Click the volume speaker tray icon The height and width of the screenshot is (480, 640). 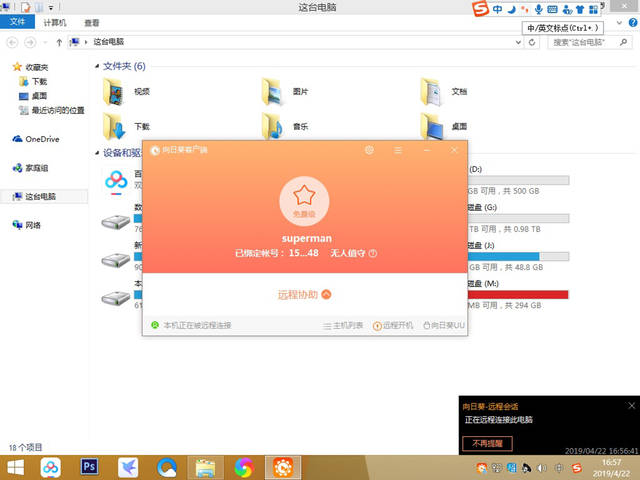(x=541, y=468)
